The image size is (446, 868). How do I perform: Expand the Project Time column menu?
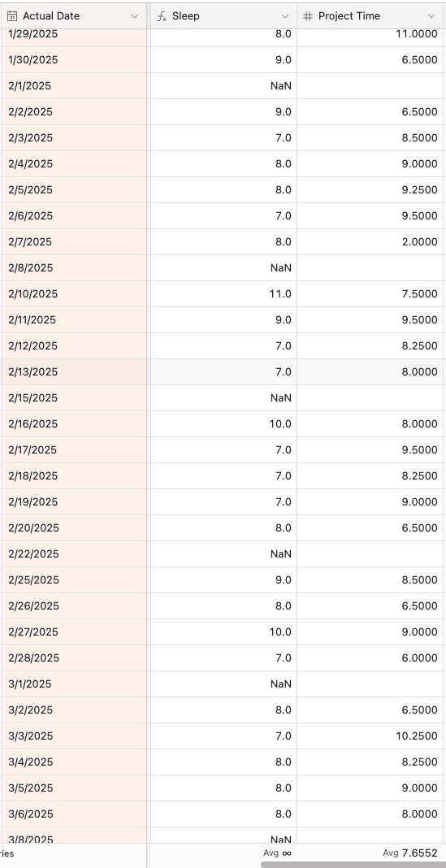[x=431, y=16]
